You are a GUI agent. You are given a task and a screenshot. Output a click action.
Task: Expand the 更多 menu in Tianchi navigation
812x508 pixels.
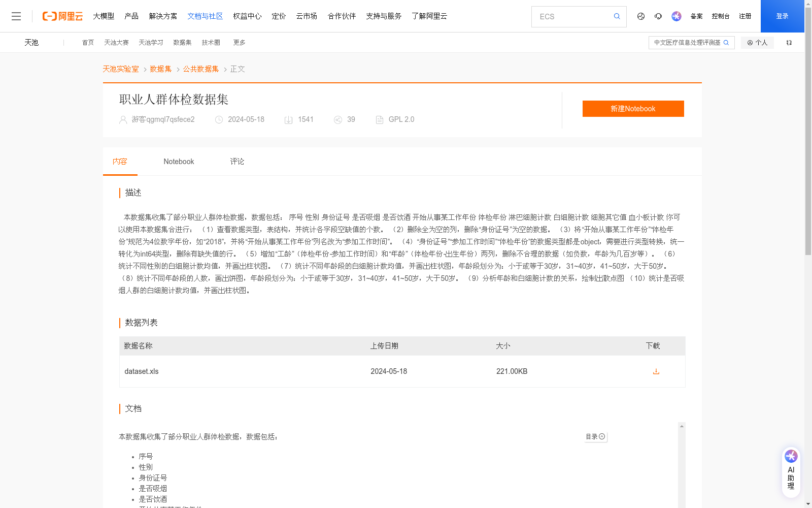tap(239, 42)
